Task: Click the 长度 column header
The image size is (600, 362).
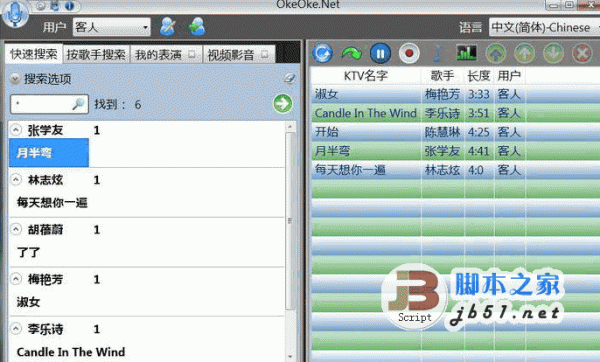Action: tap(479, 75)
